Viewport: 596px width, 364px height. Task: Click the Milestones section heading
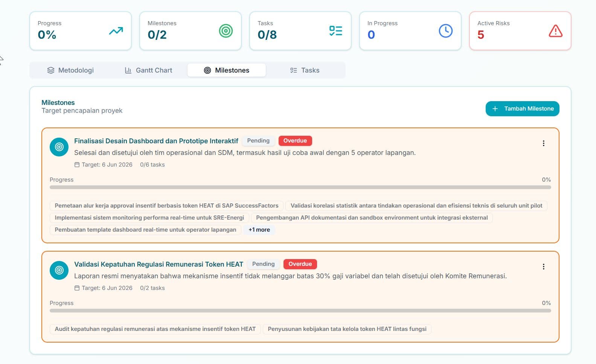pos(58,103)
